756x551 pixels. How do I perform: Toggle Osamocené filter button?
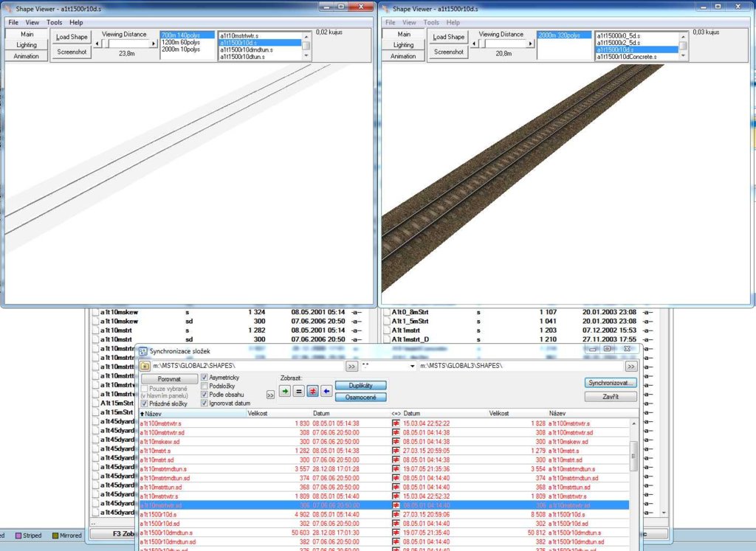tap(360, 398)
